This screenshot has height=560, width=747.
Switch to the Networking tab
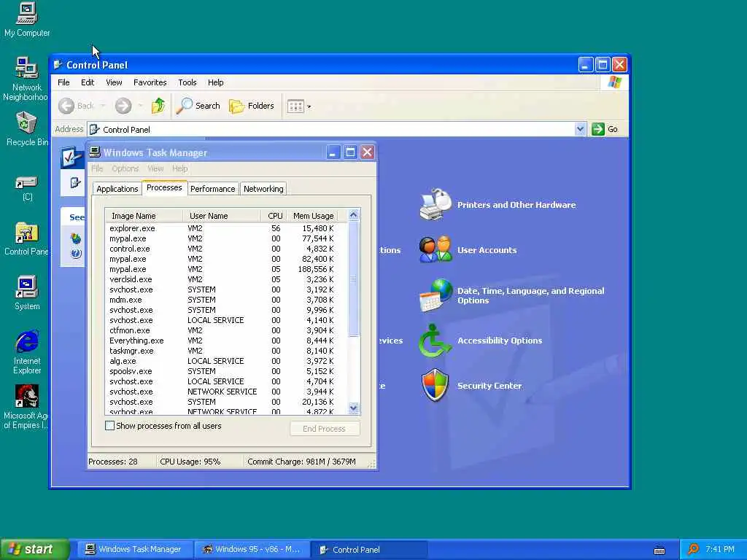click(x=263, y=189)
